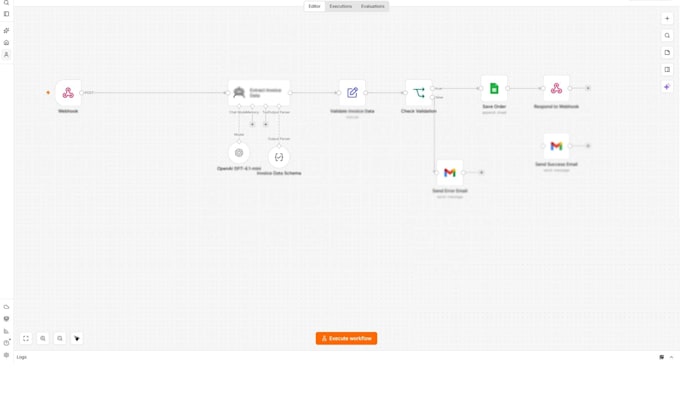Open the Save Order Google Sheets node
Screen dimensions: 680x411
click(x=494, y=88)
